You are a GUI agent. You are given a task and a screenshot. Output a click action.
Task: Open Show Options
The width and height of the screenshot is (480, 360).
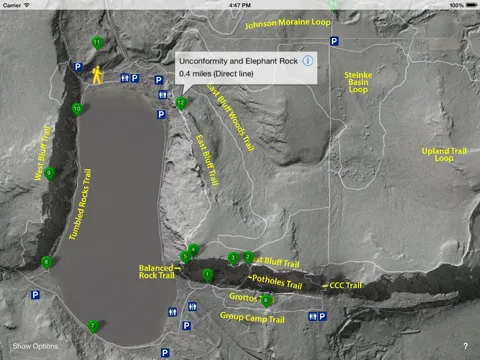35,346
